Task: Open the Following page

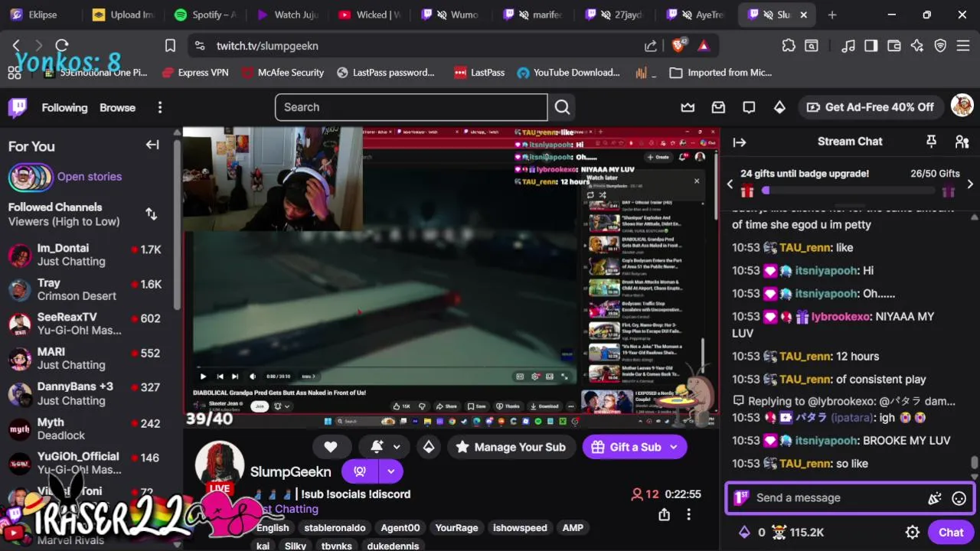Action: 64,108
